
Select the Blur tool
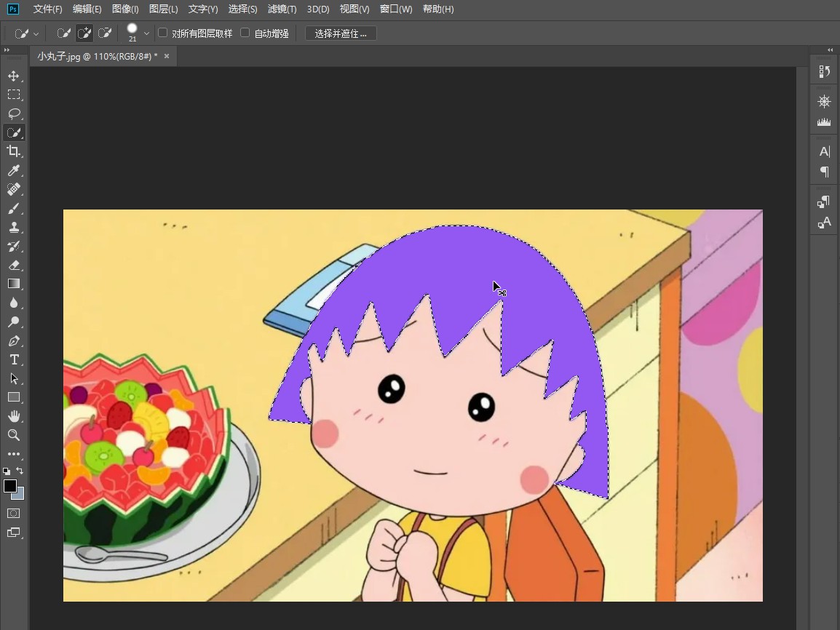click(x=14, y=303)
